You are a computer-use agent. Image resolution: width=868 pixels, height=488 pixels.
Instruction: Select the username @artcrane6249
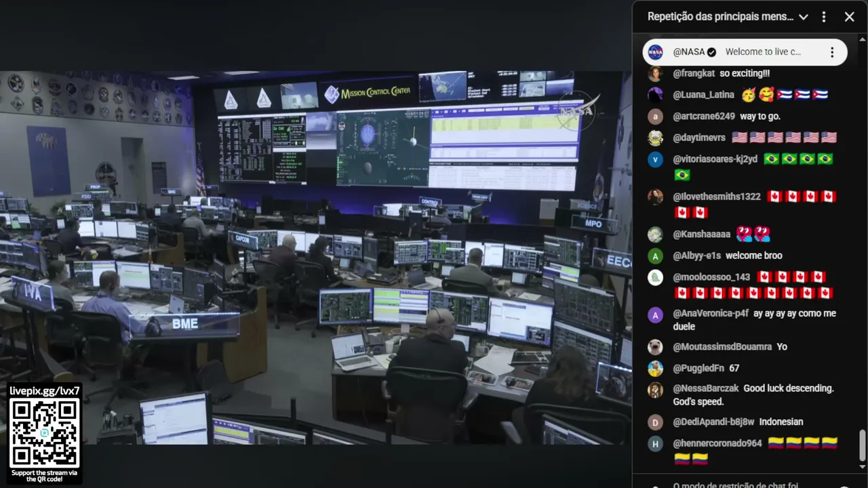point(704,116)
